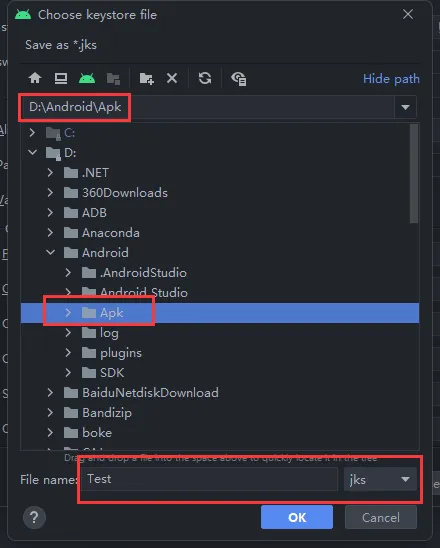Click the Delete (X) toolbar icon
The width and height of the screenshot is (440, 548).
pos(172,78)
